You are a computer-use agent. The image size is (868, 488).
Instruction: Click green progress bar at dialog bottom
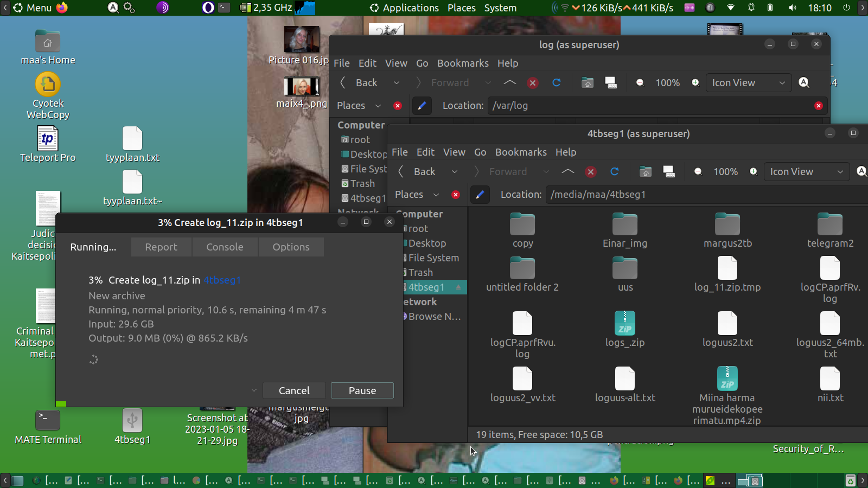(61, 403)
